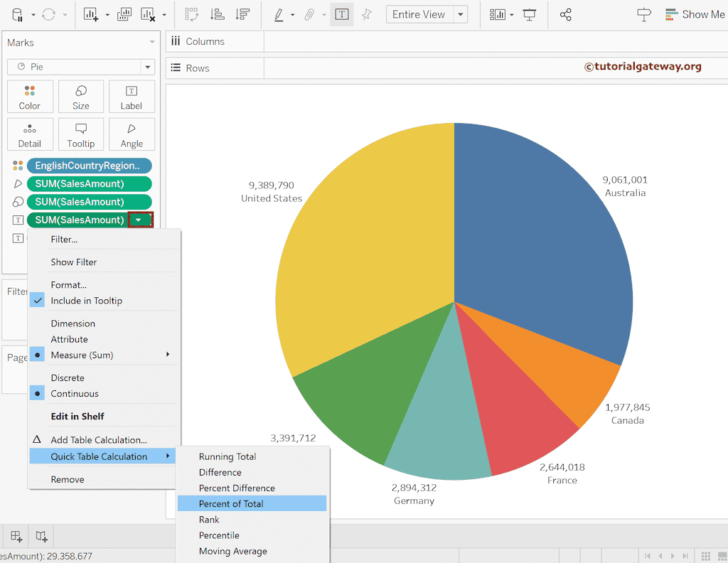
Task: Open the Color shelf on Marks card
Action: pyautogui.click(x=30, y=97)
